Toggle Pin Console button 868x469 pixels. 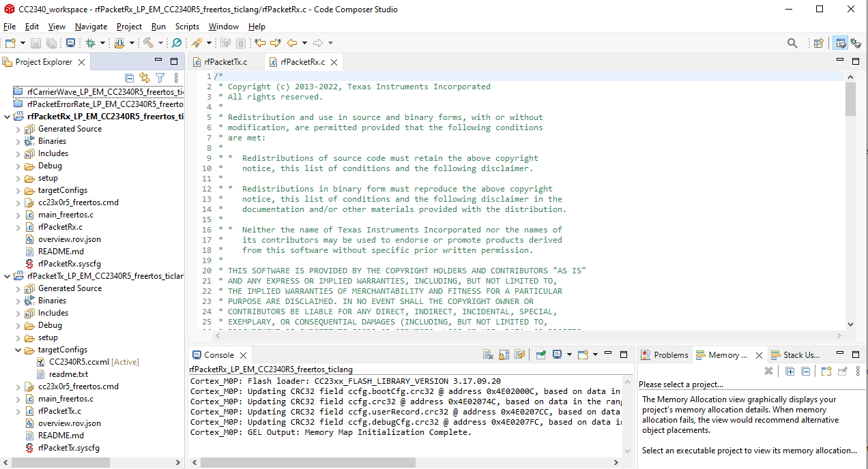[x=540, y=354]
